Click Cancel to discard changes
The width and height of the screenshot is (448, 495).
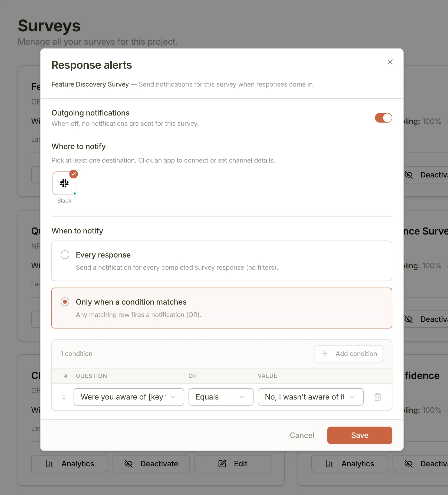pyautogui.click(x=302, y=435)
